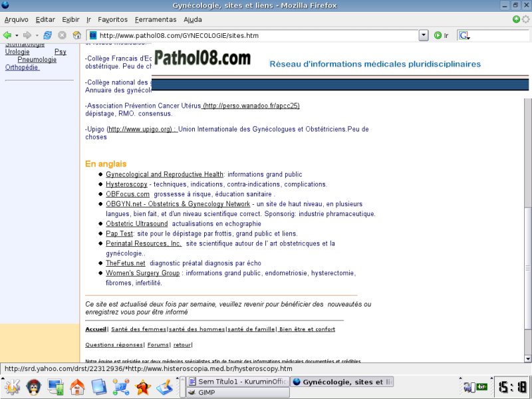Image resolution: width=532 pixels, height=399 pixels.
Task: Open the Hysteroscopy link
Action: tap(126, 184)
